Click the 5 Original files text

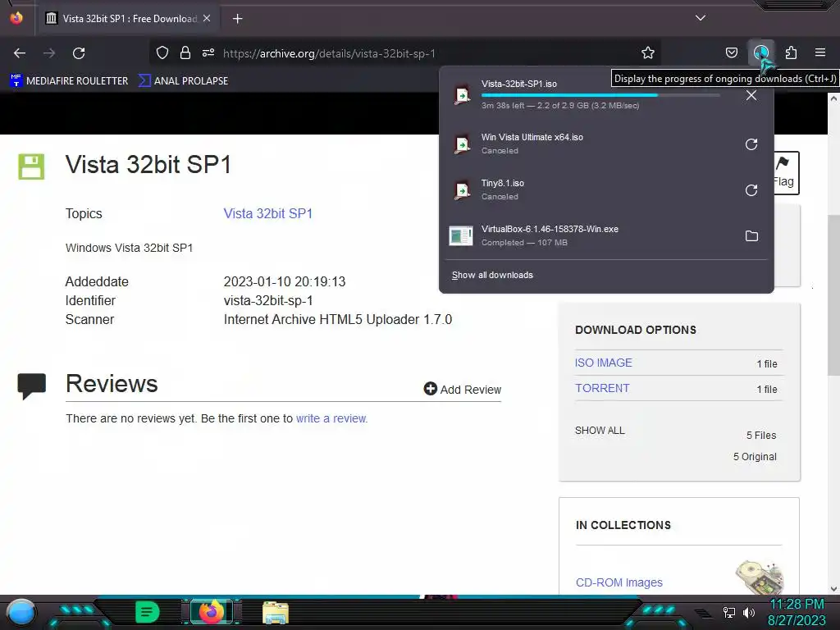[755, 456]
